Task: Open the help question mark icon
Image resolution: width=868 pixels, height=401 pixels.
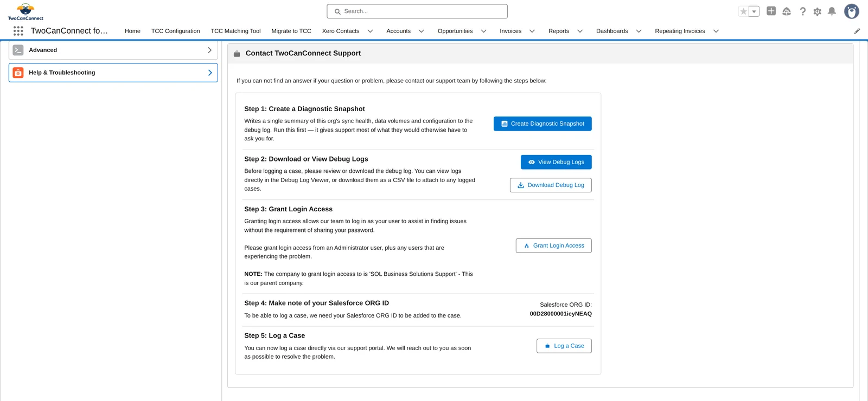Action: 803,11
